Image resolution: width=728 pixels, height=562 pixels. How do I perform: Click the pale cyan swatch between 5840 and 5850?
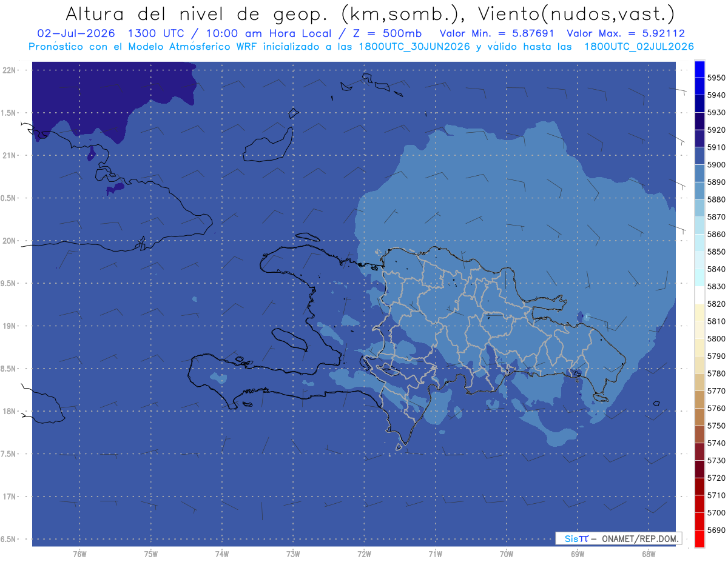click(699, 260)
